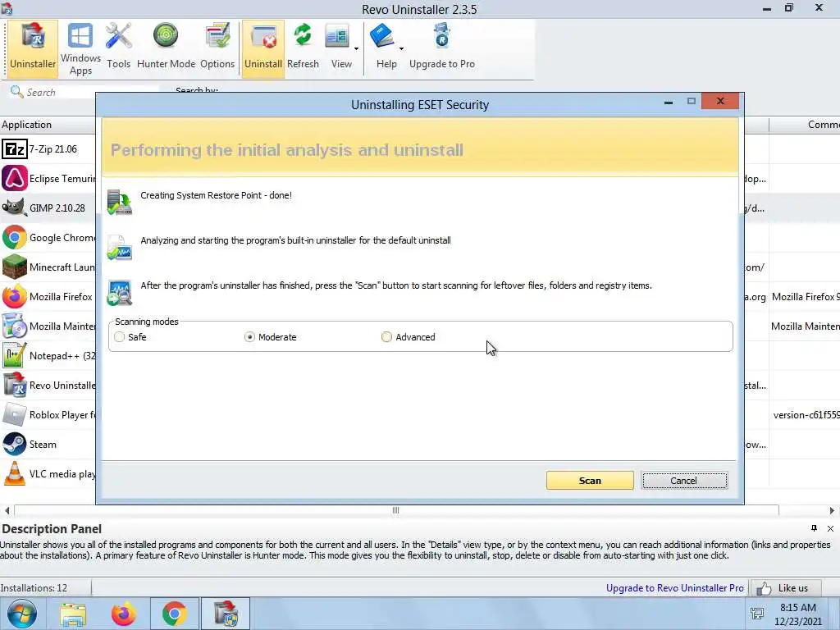The height and width of the screenshot is (630, 840).
Task: Start the Scan for leftovers
Action: point(590,481)
